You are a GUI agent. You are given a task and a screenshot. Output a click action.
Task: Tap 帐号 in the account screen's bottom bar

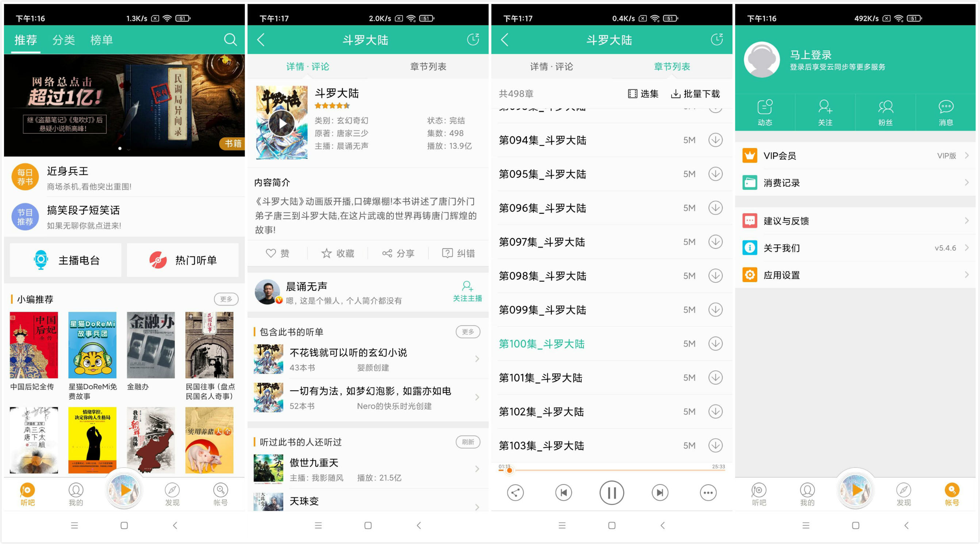(x=952, y=495)
